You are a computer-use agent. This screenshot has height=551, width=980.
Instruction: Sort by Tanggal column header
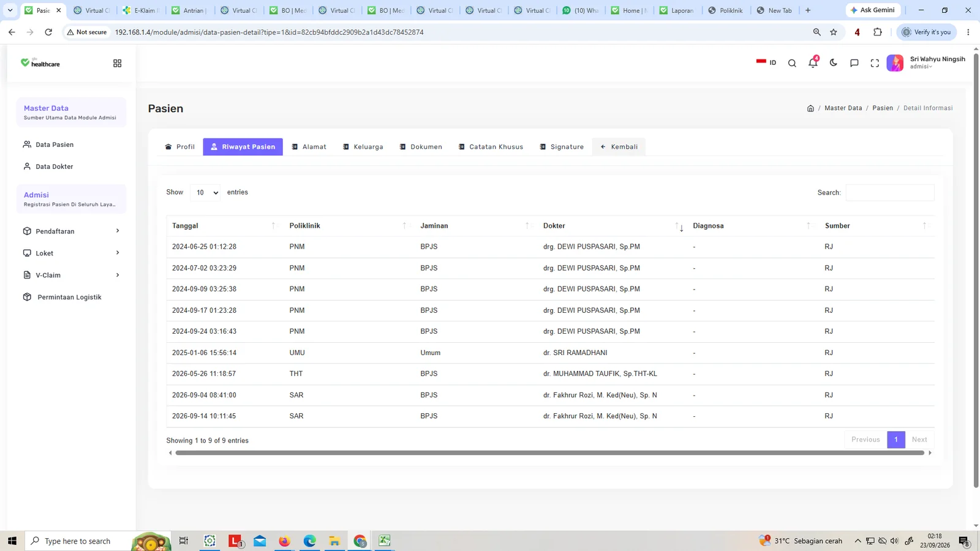(225, 226)
